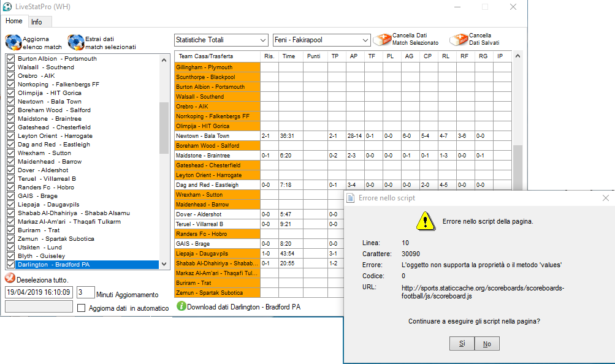Uncheck the Burton Albion - Portsmouth checkbox
This screenshot has height=364, width=615.
point(10,59)
